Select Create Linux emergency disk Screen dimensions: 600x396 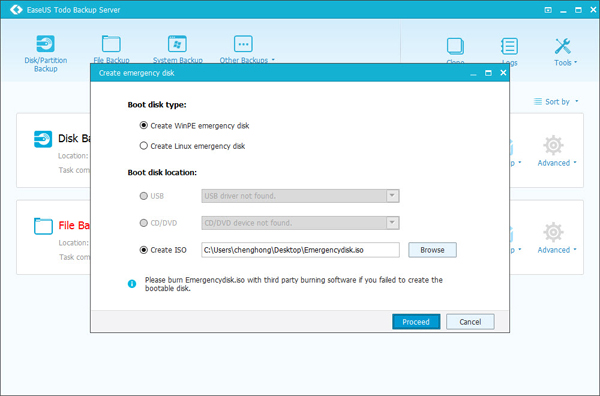coord(192,146)
